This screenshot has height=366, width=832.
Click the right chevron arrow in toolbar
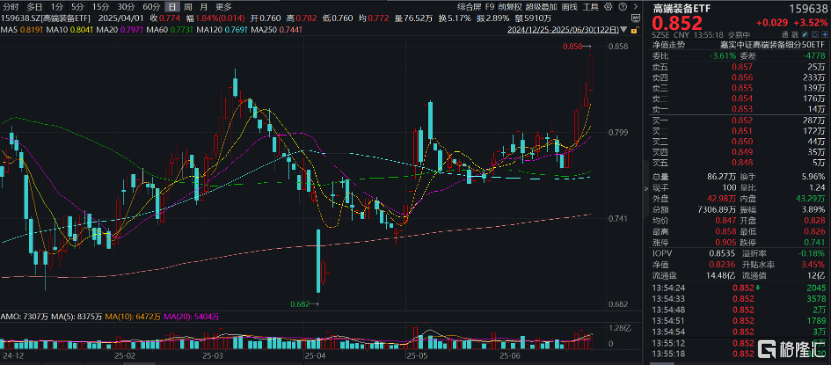[x=636, y=7]
